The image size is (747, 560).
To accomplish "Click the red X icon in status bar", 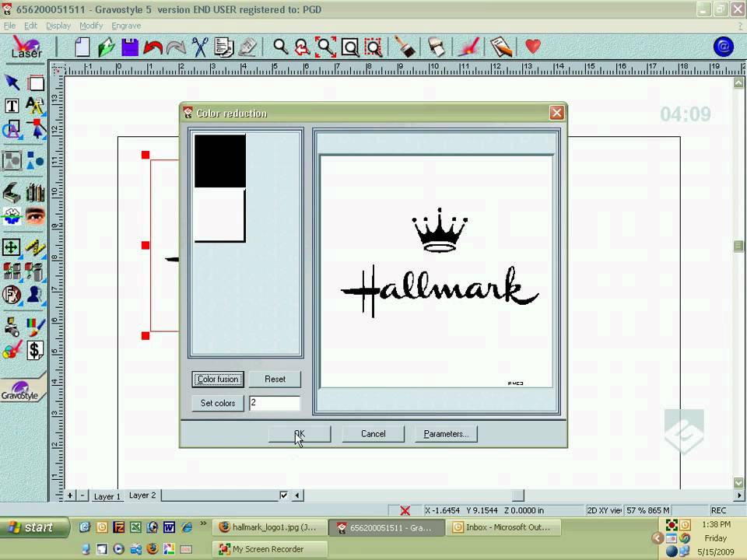I will (x=405, y=510).
